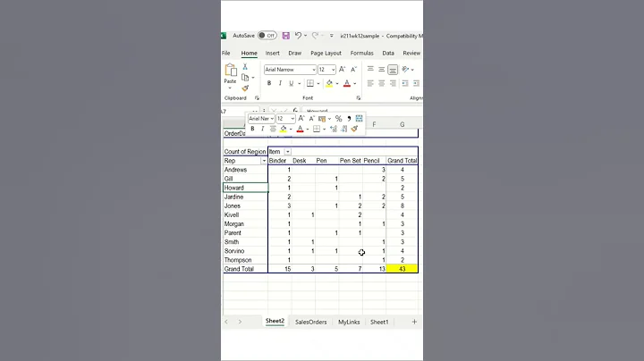Click Percent Style on the mini toolbar

tap(338, 119)
